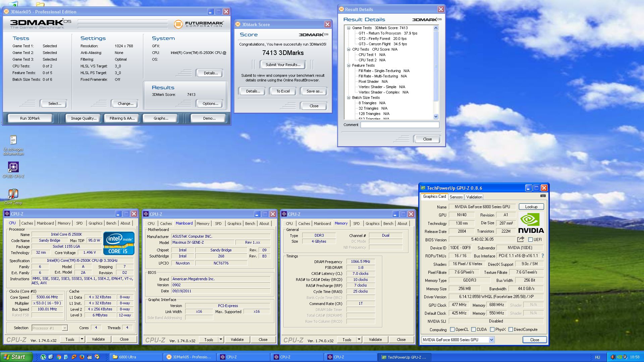Click the HU language indicator in the taskbar
The height and width of the screenshot is (362, 644).
pyautogui.click(x=597, y=357)
